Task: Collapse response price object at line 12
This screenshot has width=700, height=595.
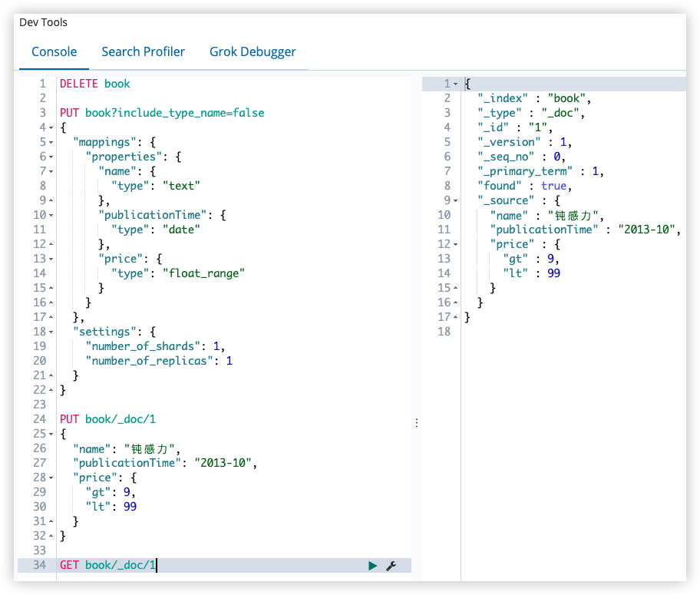Action: (x=455, y=245)
